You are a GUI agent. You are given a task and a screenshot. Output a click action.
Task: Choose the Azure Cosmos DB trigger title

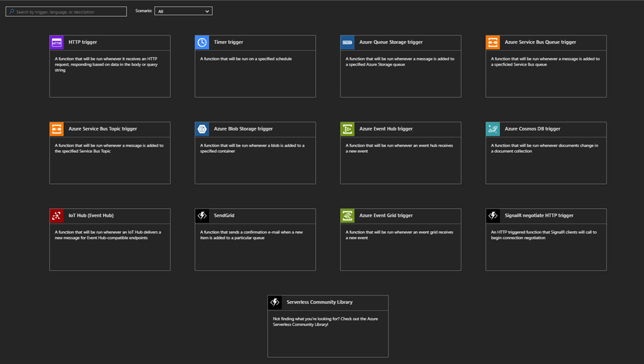click(532, 129)
